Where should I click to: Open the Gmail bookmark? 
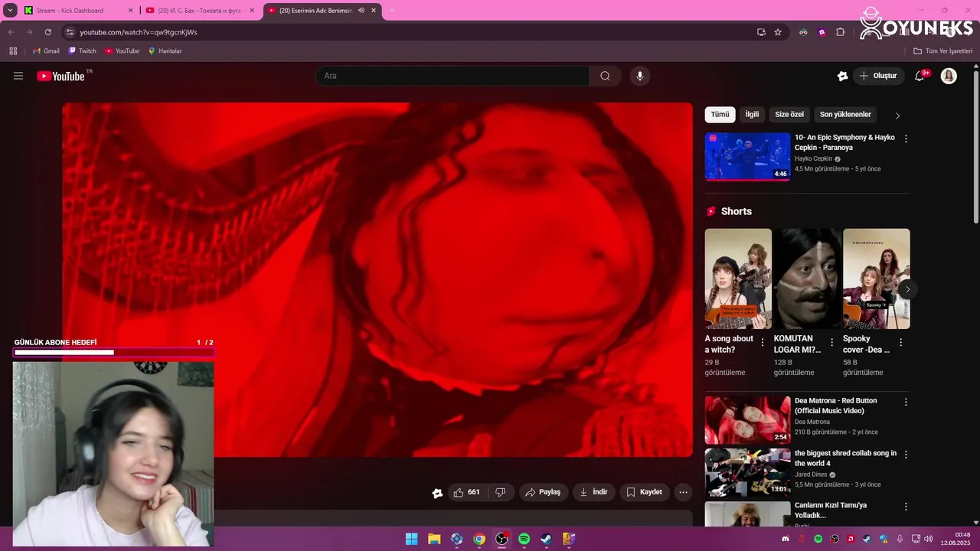click(46, 51)
